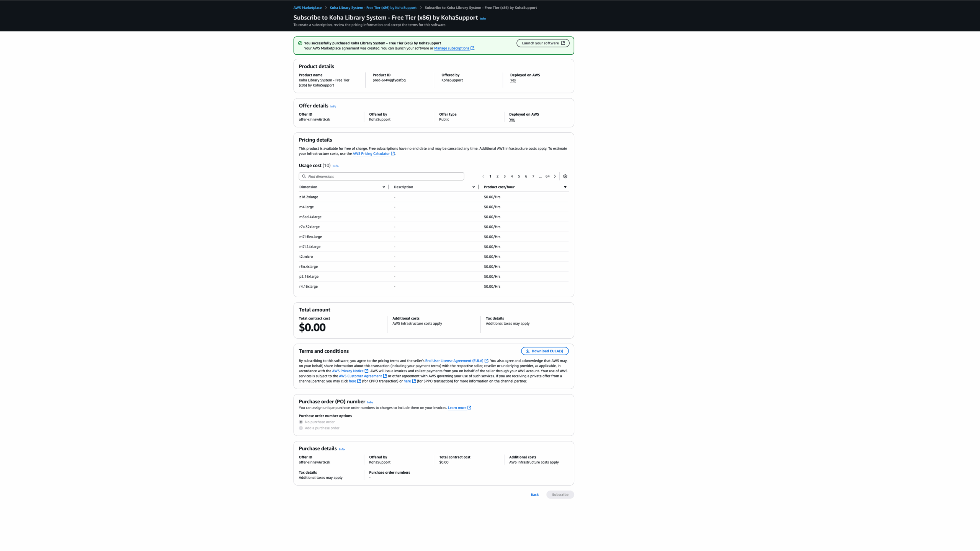This screenshot has width=980, height=551.
Task: Click the m5ad.4xlarge dimension cell
Action: click(310, 217)
